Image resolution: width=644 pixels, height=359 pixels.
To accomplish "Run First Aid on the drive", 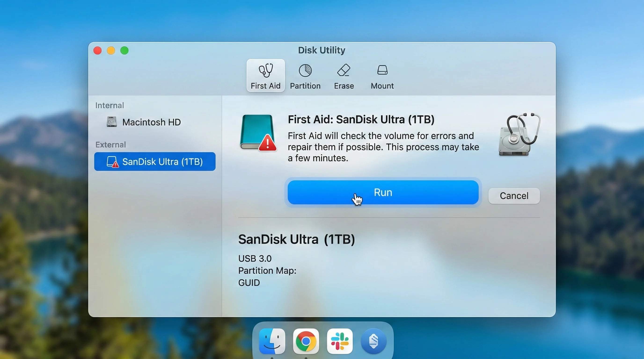I will (x=383, y=192).
